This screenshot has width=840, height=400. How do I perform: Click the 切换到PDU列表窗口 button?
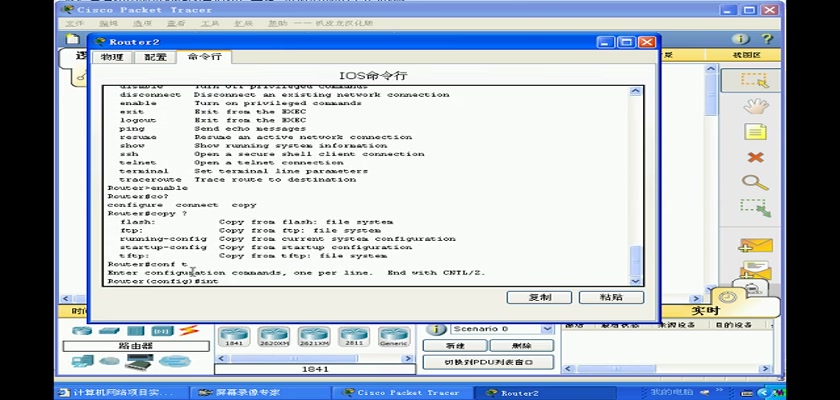tap(488, 362)
